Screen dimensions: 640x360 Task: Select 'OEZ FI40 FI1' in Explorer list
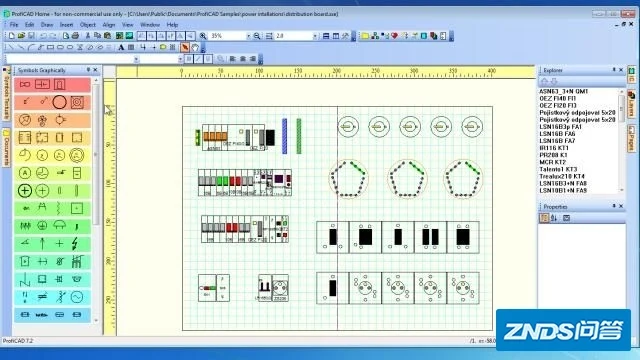click(x=558, y=98)
